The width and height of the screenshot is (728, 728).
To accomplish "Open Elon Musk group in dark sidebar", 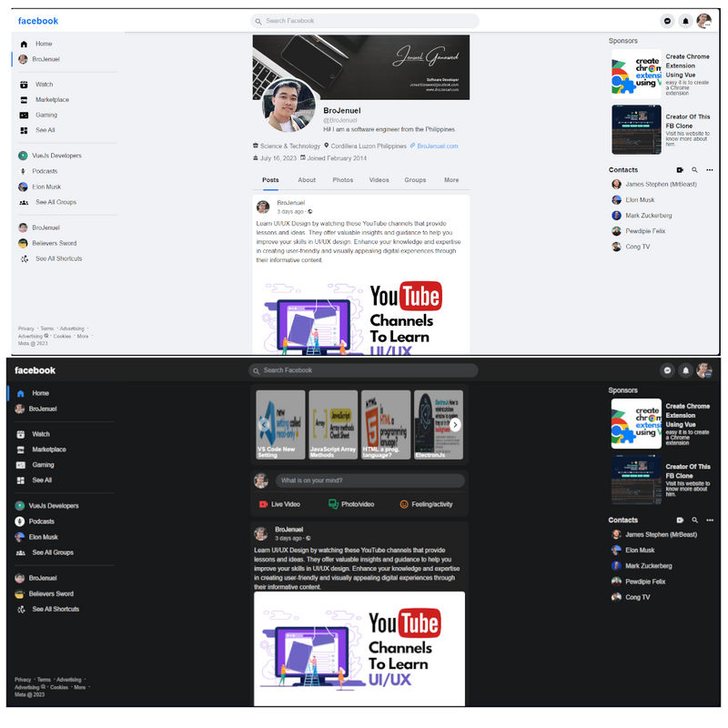I will (x=36, y=537).
